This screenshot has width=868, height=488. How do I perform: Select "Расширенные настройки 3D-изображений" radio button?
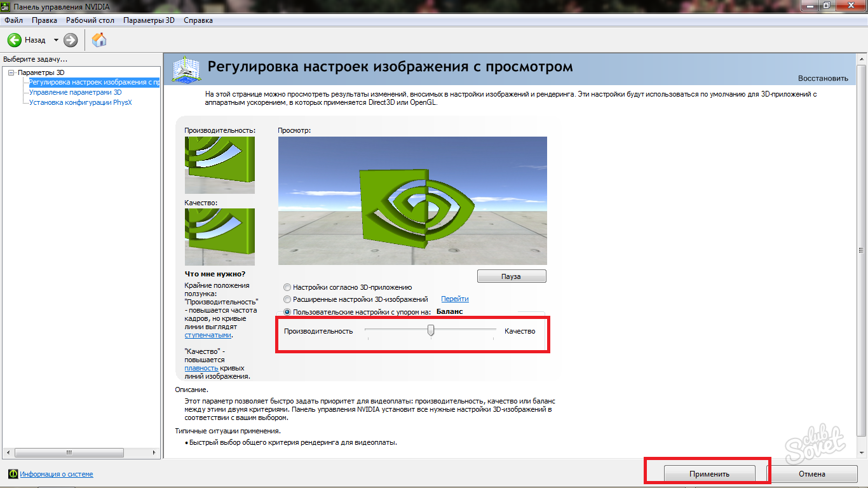click(288, 299)
